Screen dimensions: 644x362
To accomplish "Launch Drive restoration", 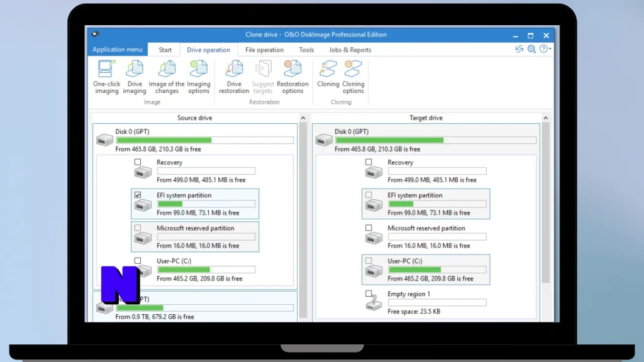I will [234, 77].
